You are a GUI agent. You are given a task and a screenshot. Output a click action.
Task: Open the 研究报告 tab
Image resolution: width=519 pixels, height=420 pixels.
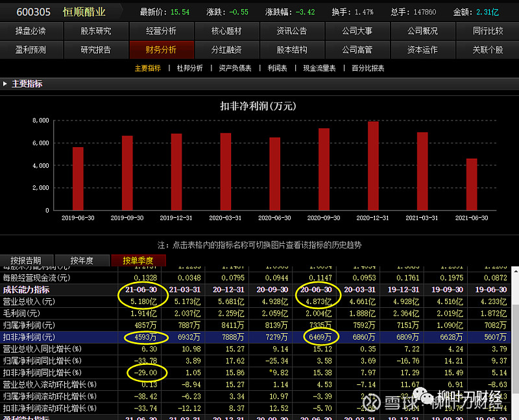[96, 50]
